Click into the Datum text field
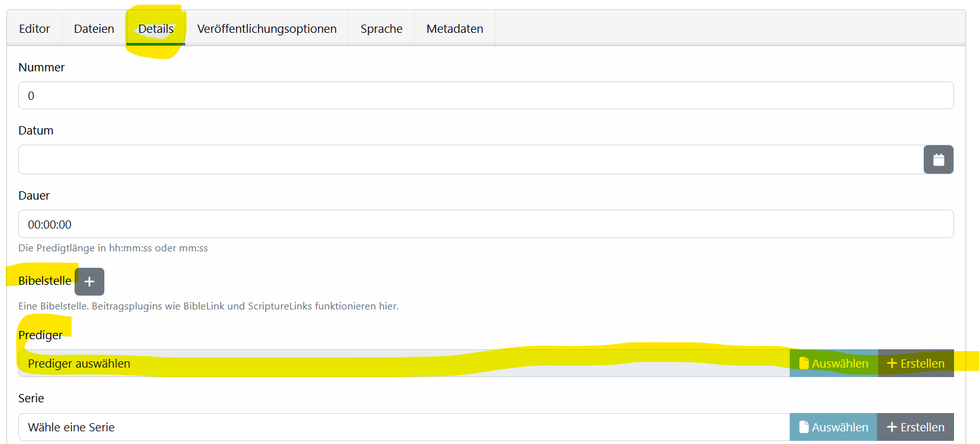The image size is (980, 444). [470, 160]
